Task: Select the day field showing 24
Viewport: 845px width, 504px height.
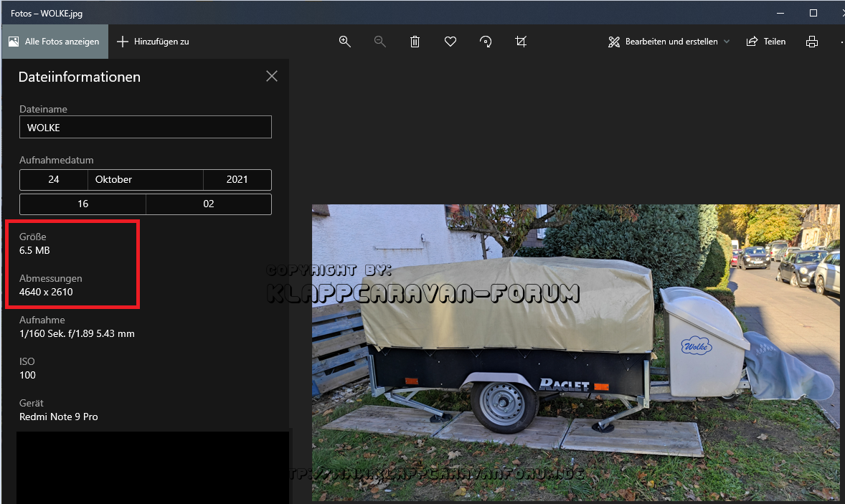Action: 54,179
